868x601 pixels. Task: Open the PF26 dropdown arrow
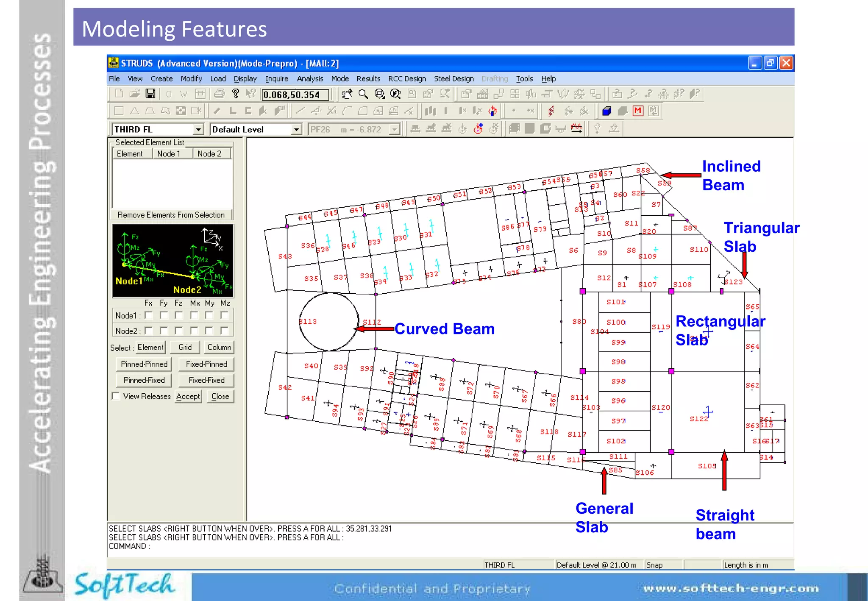(x=395, y=129)
